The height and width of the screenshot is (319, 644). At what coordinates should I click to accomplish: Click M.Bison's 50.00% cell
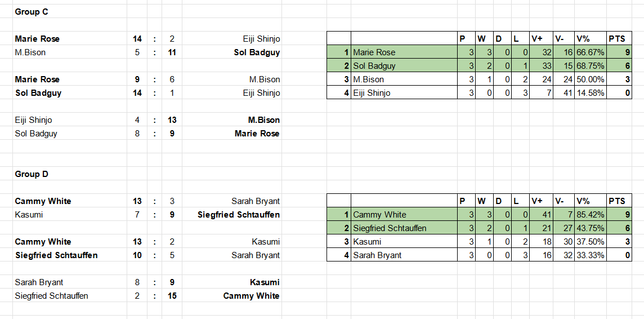[590, 79]
